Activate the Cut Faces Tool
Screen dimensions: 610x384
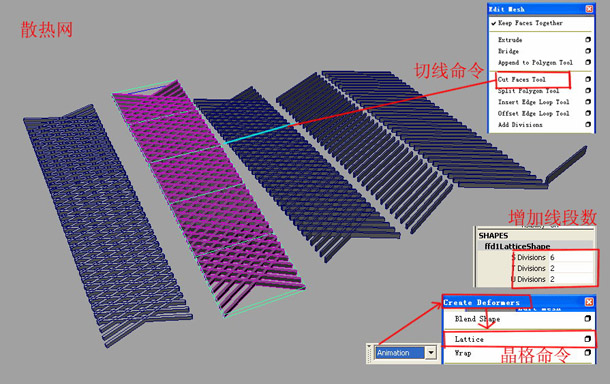tap(522, 79)
